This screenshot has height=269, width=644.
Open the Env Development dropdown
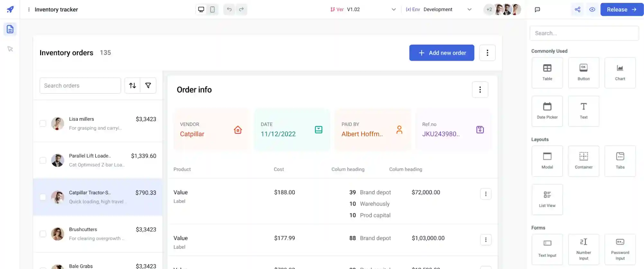point(439,9)
